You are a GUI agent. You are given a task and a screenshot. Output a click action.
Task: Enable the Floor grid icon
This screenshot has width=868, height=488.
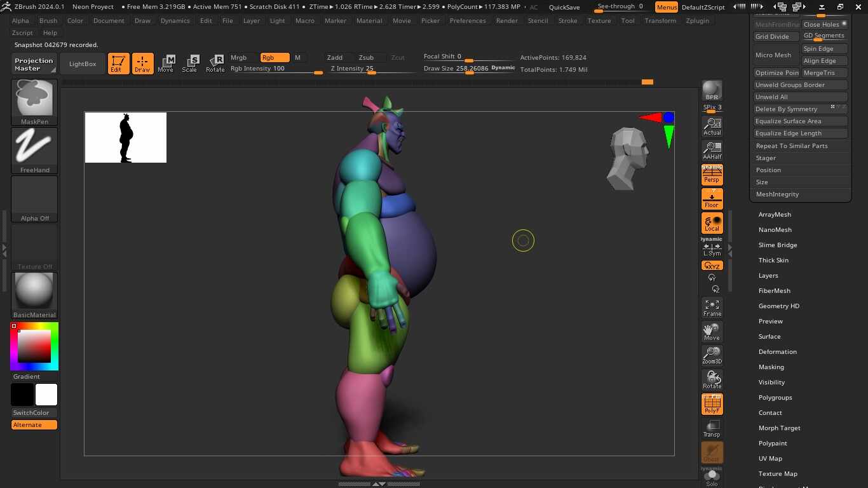click(x=711, y=198)
